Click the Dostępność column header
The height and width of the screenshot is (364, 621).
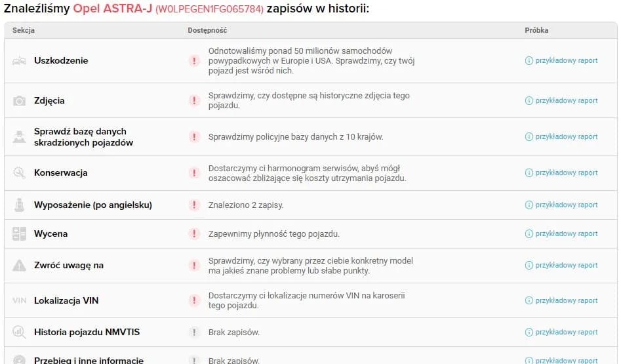[207, 31]
